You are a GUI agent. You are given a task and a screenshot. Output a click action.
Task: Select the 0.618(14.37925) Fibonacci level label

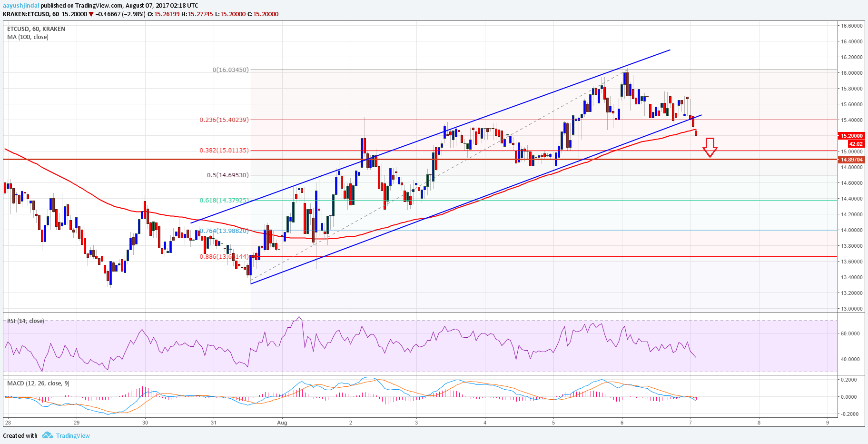click(x=224, y=200)
